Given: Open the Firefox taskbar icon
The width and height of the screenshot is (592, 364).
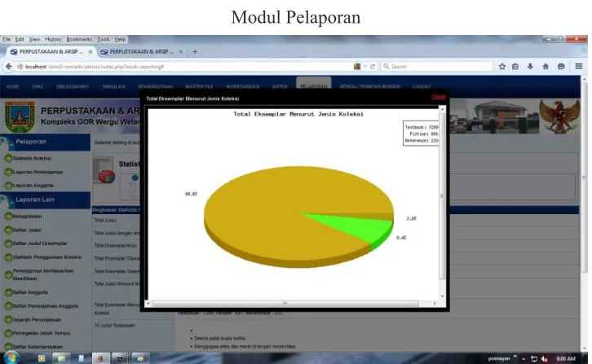Looking at the screenshot, I should point(101,358).
